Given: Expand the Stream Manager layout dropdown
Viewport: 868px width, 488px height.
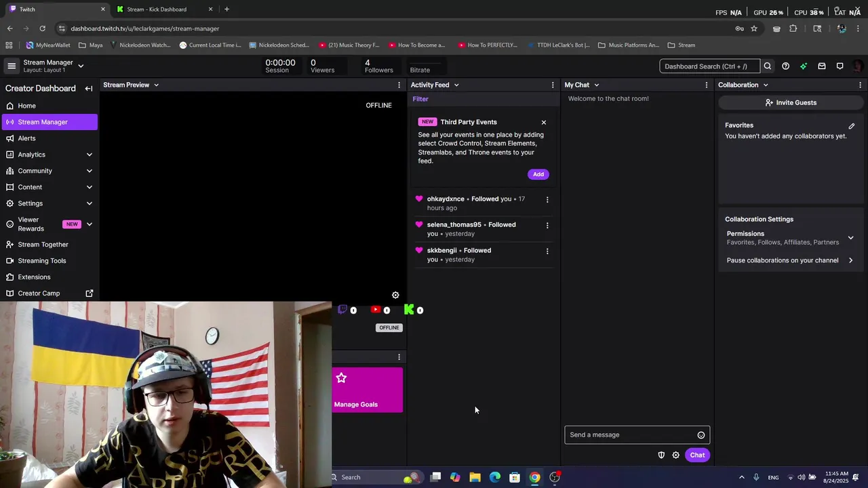Looking at the screenshot, I should pyautogui.click(x=81, y=66).
